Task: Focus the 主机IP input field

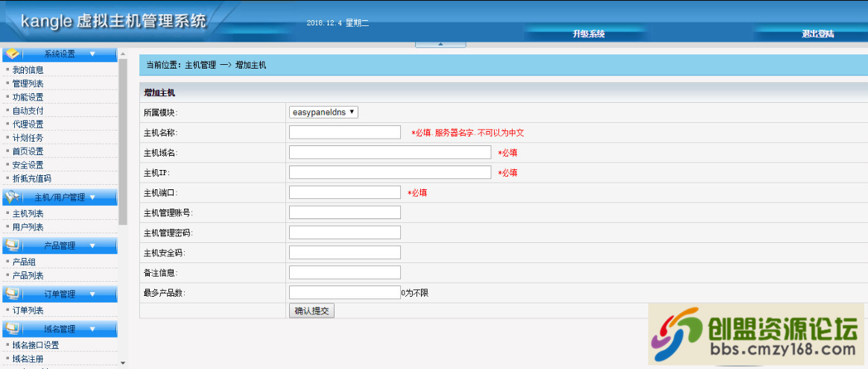Action: click(x=390, y=172)
